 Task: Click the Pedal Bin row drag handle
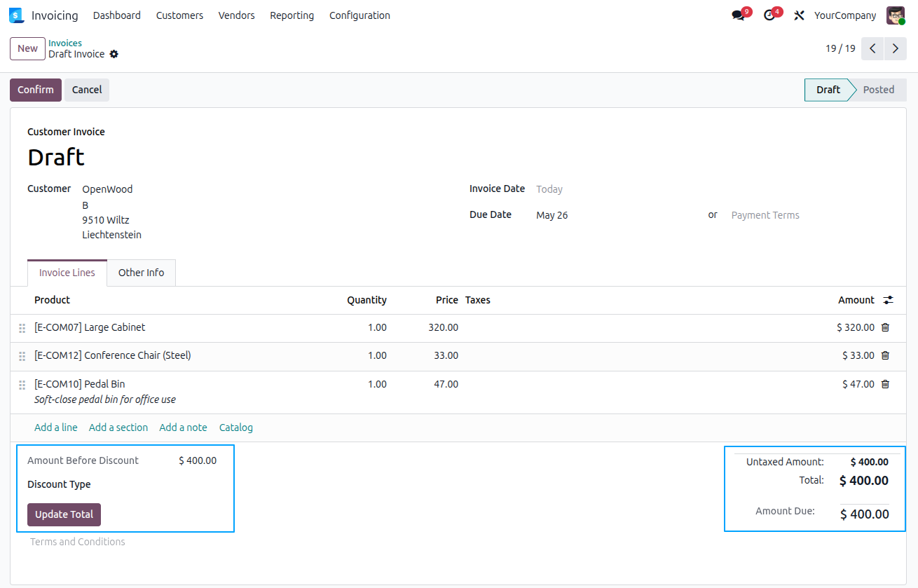pos(22,385)
